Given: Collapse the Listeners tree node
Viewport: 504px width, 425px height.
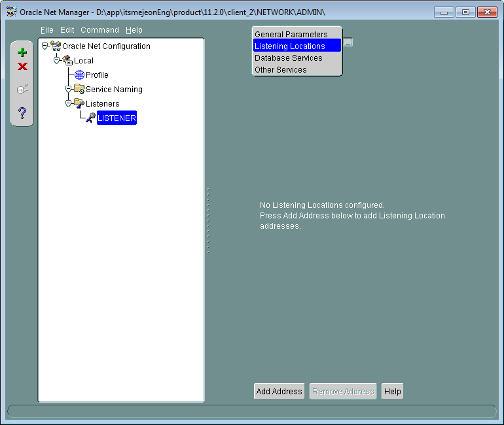Looking at the screenshot, I should [68, 103].
